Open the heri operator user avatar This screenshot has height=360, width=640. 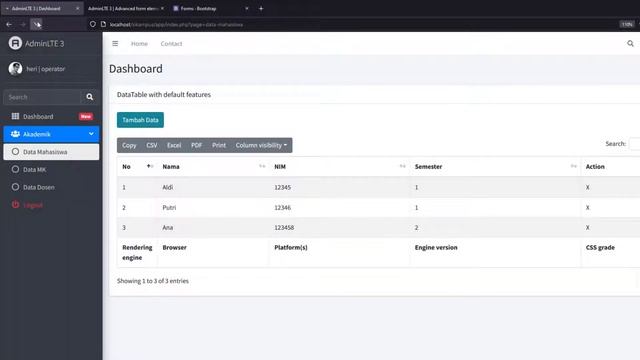[15, 69]
